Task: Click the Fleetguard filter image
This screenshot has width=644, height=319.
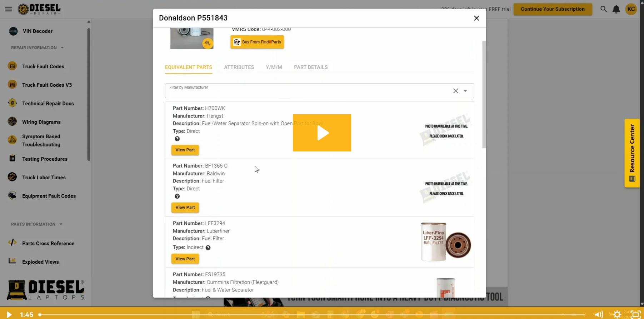Action: (446, 288)
